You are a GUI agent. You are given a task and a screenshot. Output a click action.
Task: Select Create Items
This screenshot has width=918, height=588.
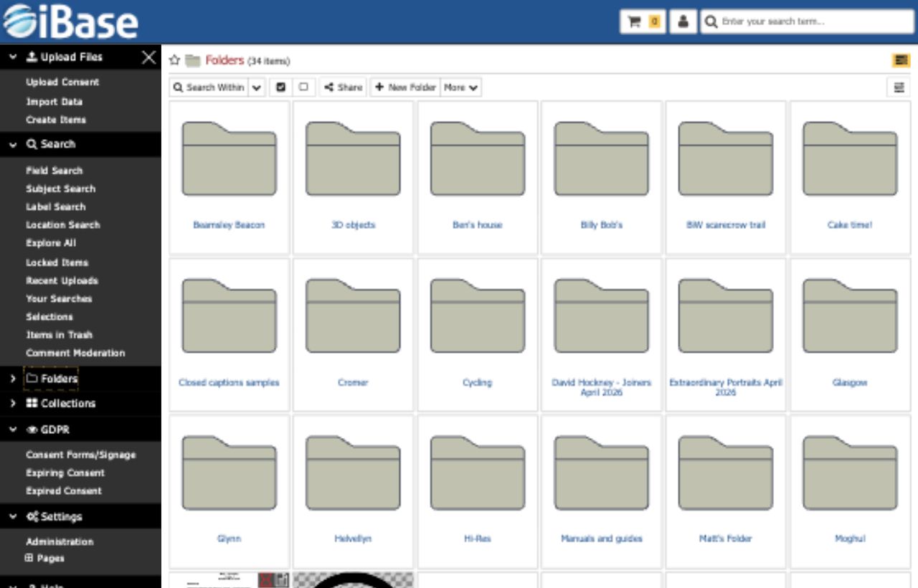point(56,120)
